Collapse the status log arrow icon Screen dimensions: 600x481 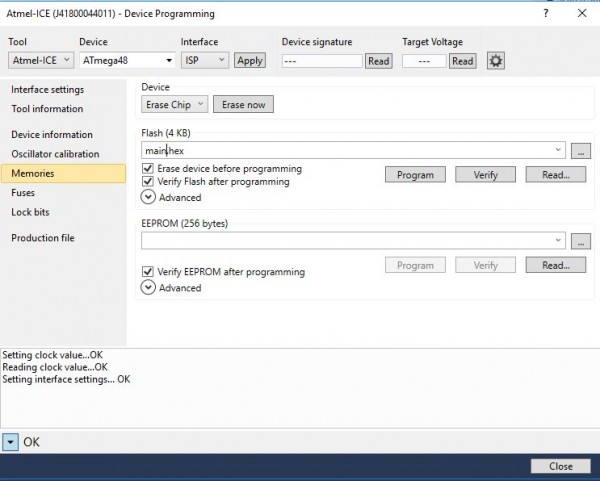(10, 441)
